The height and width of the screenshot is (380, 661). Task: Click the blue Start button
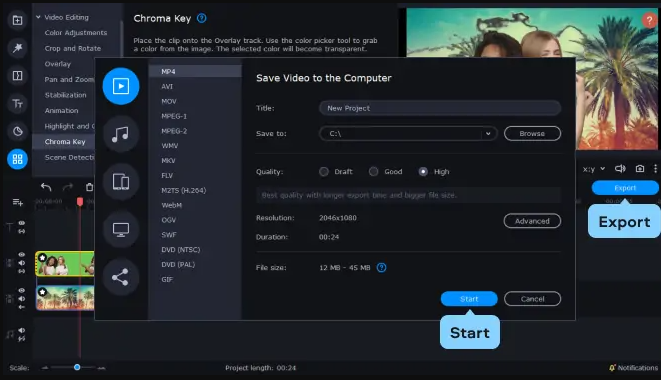pos(469,299)
